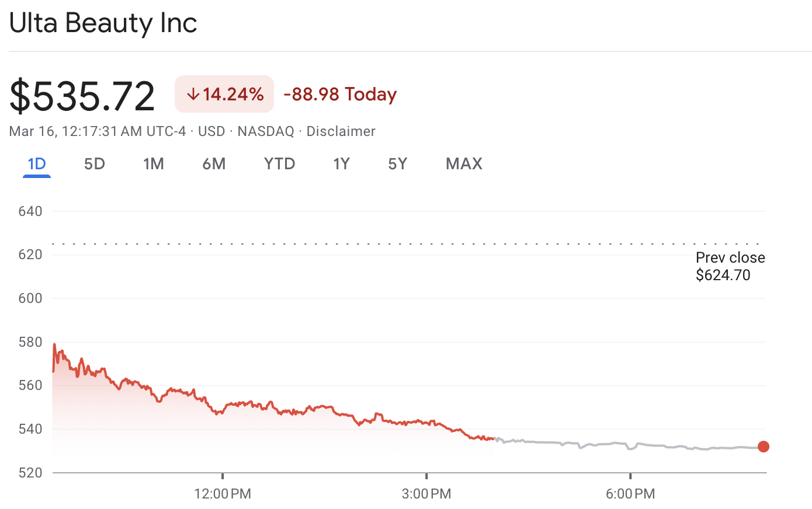Click the Ulta Beauty Inc title

point(103,23)
